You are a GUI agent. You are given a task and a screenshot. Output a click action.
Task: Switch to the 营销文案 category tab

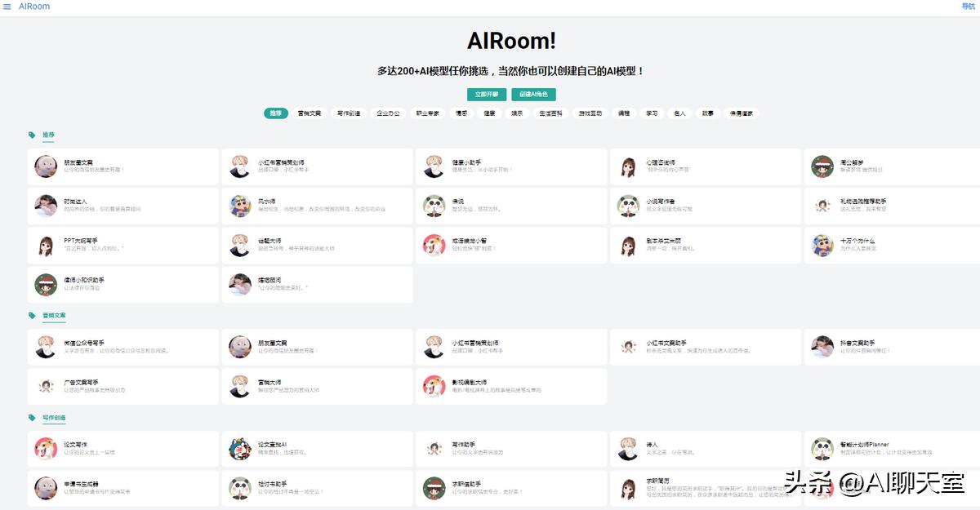310,113
